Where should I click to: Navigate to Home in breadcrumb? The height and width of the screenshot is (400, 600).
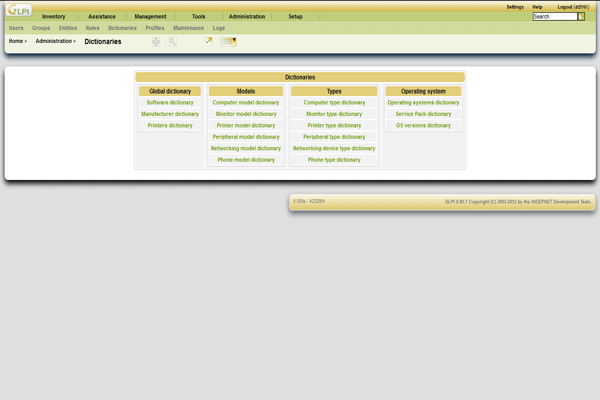tap(16, 41)
